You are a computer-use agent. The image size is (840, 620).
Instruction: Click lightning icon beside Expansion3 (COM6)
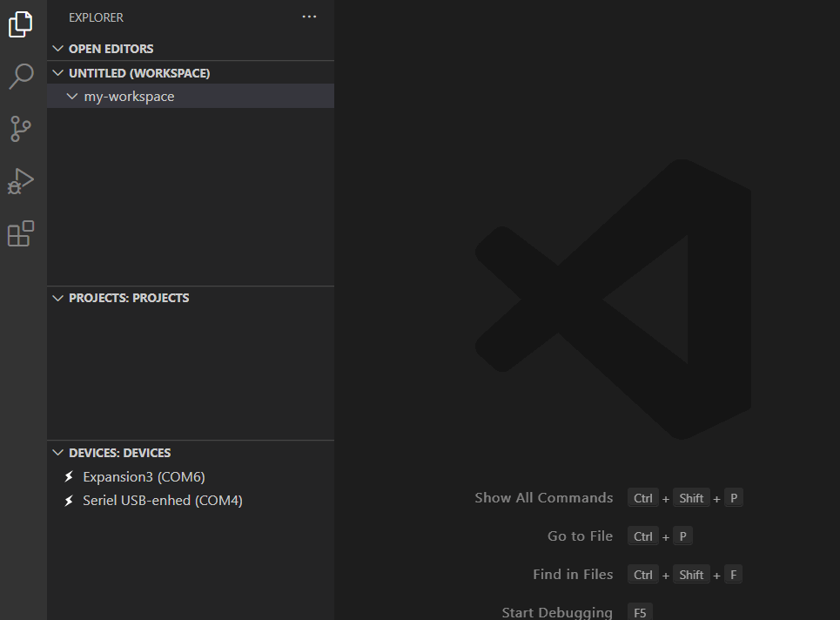click(69, 477)
